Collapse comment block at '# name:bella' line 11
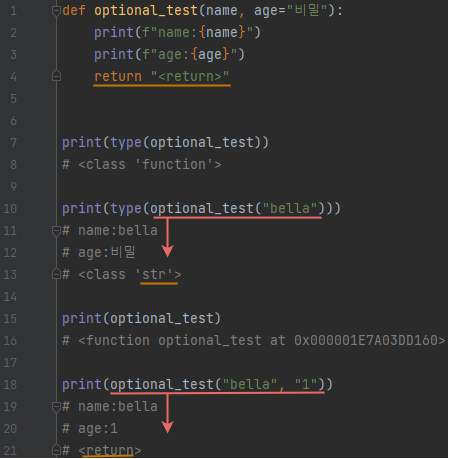 (x=56, y=231)
